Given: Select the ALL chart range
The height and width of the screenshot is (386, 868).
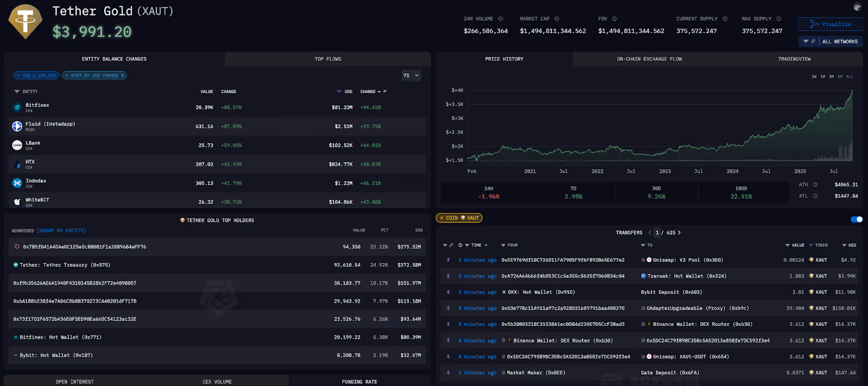Looking at the screenshot, I should pos(850,77).
